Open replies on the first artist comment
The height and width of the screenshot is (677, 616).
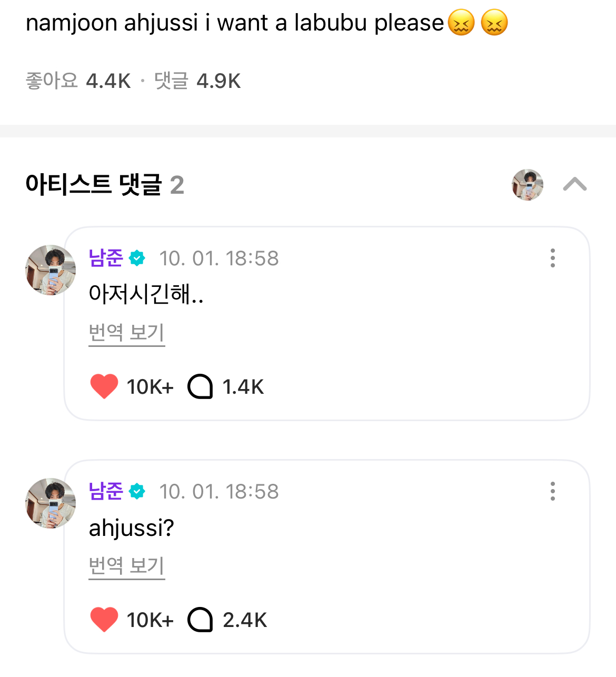(201, 386)
